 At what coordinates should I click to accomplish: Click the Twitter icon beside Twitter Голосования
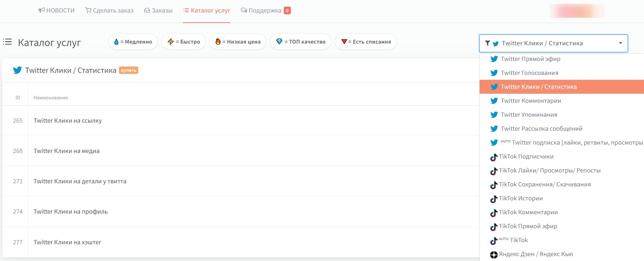(494, 73)
